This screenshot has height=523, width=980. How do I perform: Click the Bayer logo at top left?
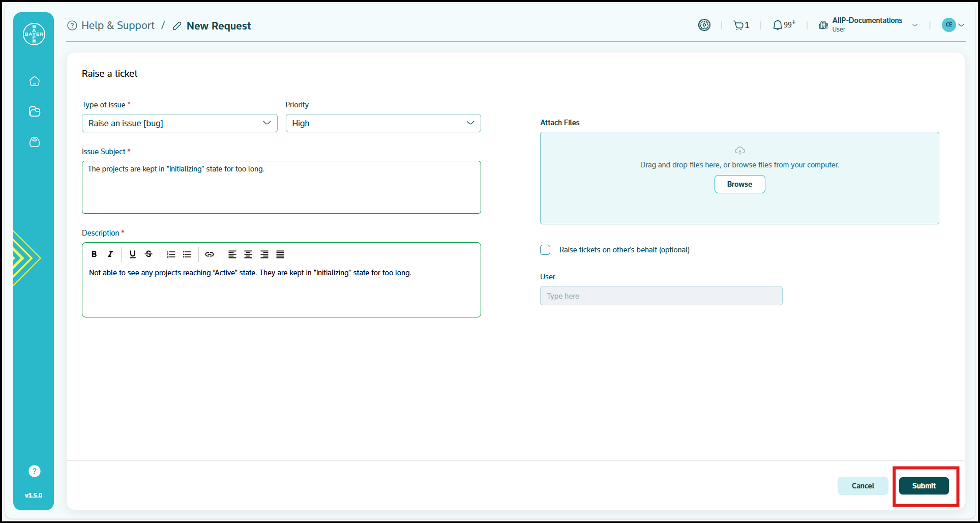(33, 34)
